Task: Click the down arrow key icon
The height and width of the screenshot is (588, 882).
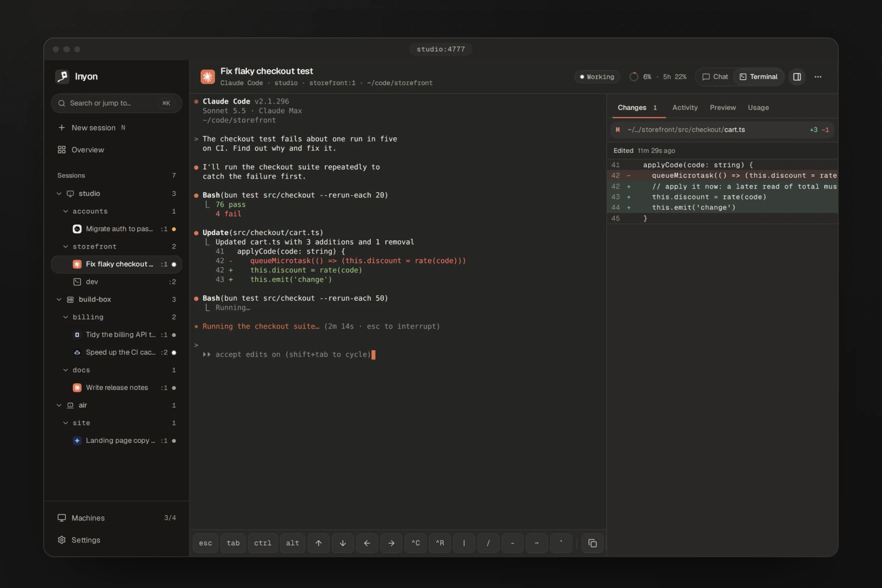Action: (343, 543)
